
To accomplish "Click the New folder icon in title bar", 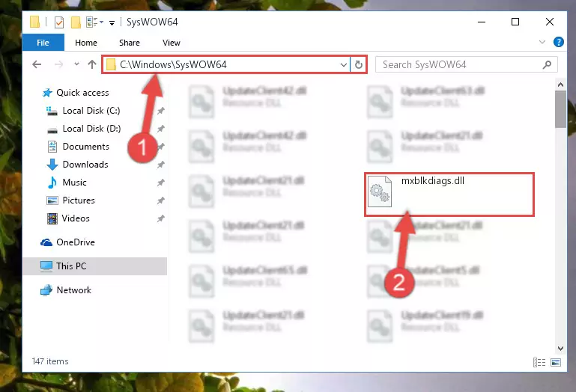I will [x=76, y=22].
